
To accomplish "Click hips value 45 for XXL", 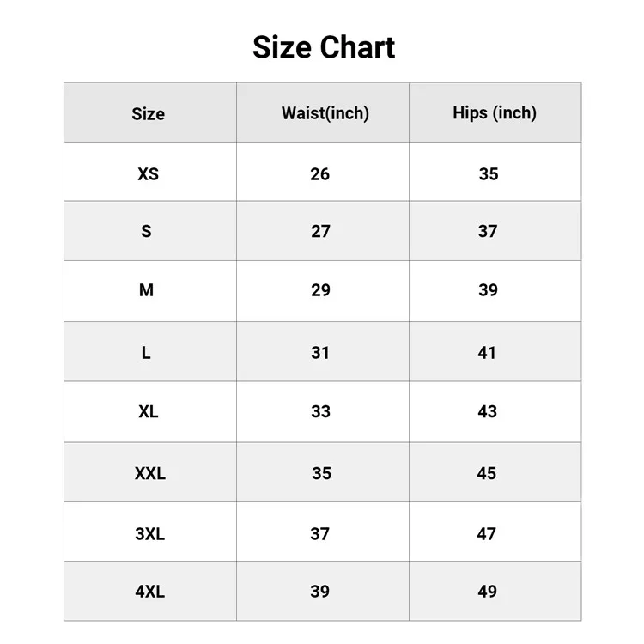I will 487,473.
